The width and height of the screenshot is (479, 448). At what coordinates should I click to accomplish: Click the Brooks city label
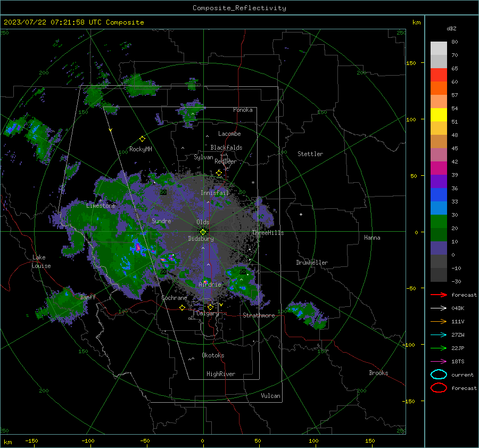point(378,373)
